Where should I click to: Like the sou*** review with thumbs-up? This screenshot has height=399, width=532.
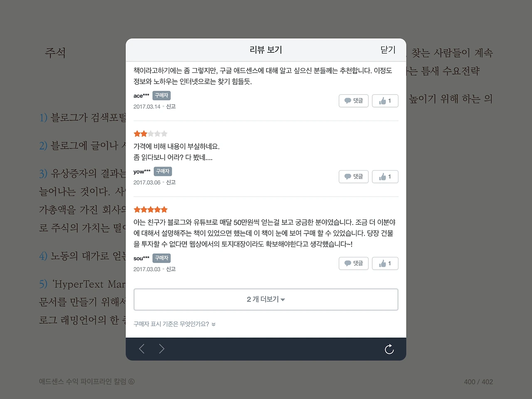(x=385, y=264)
